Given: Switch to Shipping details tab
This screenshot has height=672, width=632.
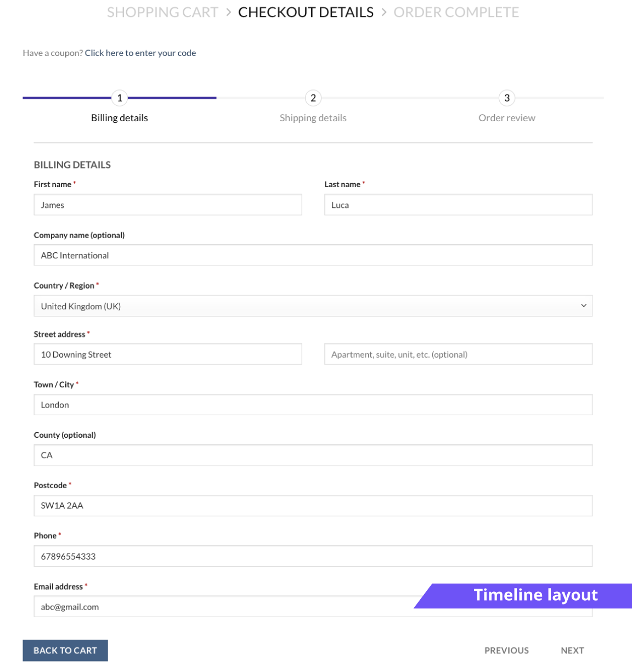Looking at the screenshot, I should click(313, 118).
